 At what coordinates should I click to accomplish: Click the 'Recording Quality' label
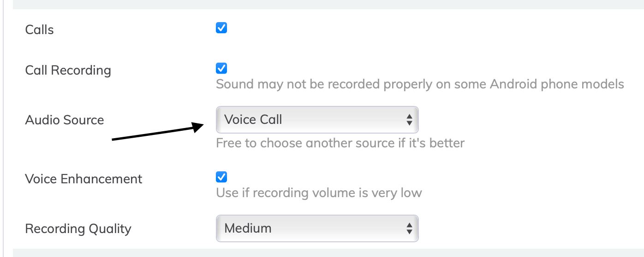tap(78, 229)
